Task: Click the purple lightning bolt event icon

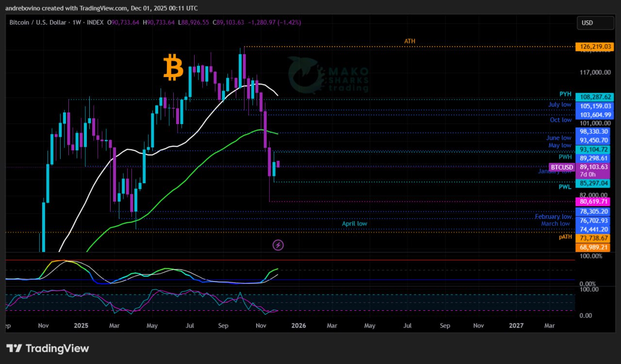Action: point(278,245)
